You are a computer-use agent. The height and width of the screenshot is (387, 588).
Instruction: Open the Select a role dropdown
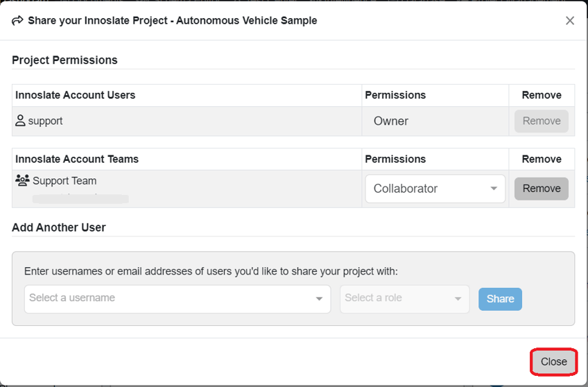(x=404, y=299)
